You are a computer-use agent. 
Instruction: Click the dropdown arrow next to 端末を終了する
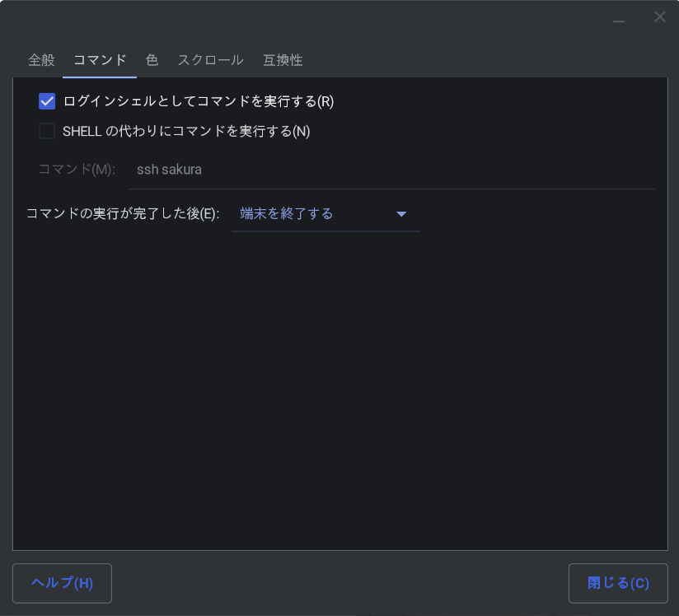401,214
